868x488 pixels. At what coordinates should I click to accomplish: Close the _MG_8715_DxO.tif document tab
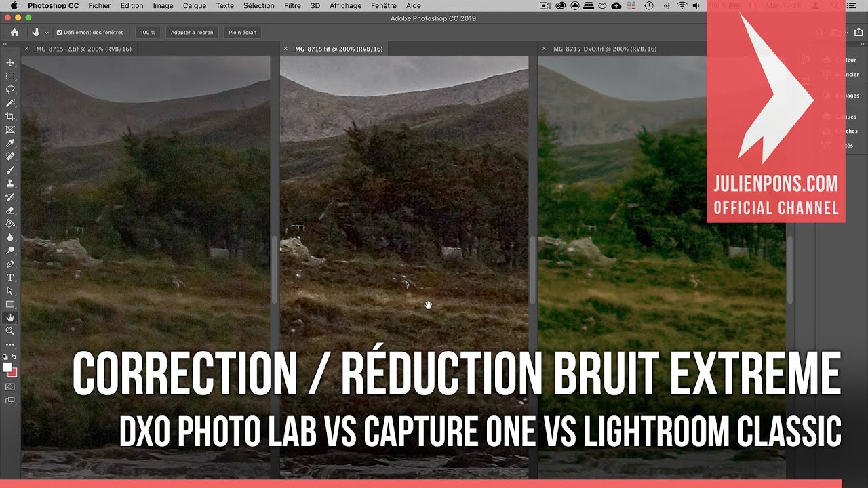pos(544,49)
